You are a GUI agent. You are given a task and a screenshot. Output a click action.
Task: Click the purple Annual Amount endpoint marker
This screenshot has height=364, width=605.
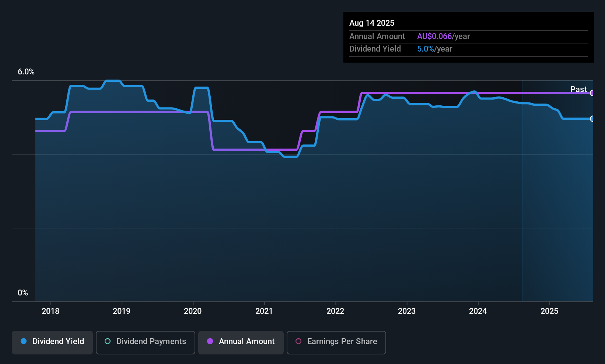click(592, 93)
